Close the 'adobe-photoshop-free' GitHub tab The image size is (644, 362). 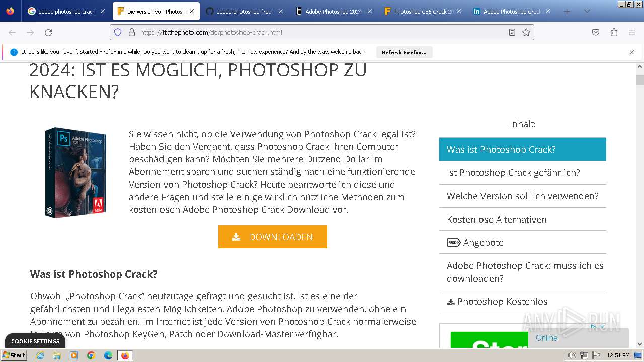[x=281, y=11]
